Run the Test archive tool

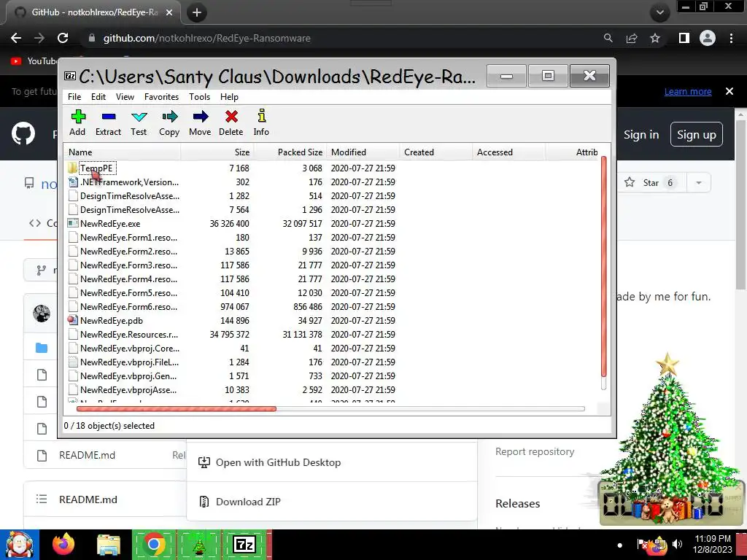tap(139, 122)
